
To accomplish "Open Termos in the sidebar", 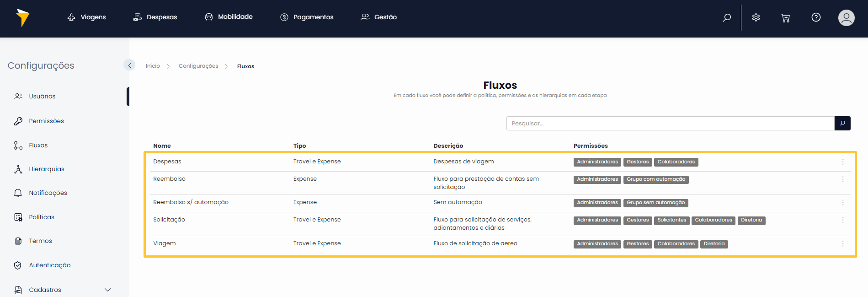I will click(x=41, y=241).
